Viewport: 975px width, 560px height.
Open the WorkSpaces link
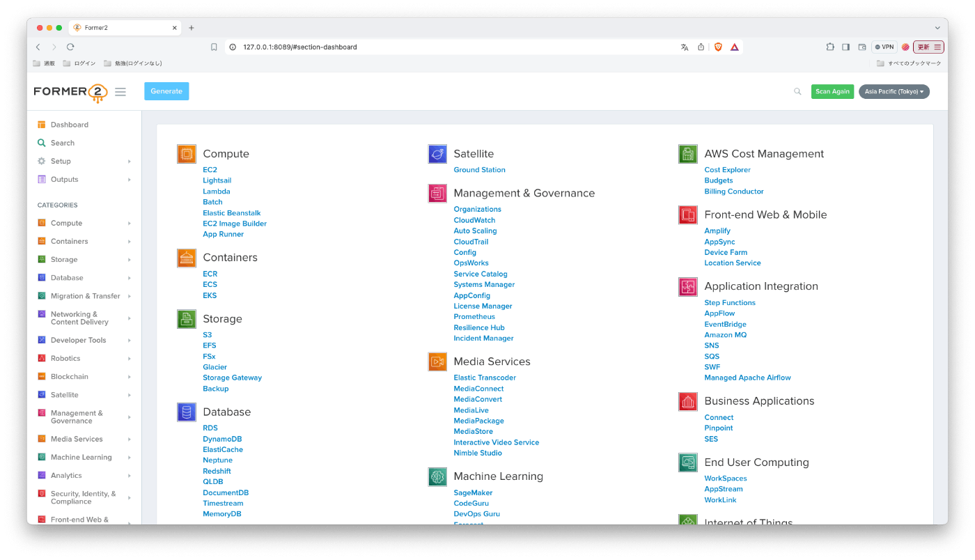(725, 479)
